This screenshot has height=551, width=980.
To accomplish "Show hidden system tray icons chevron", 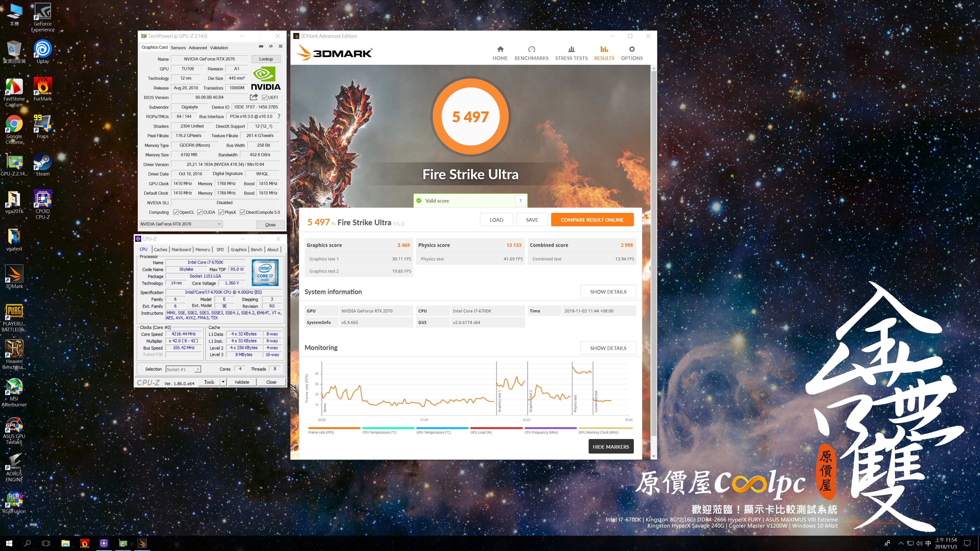I will coord(901,543).
